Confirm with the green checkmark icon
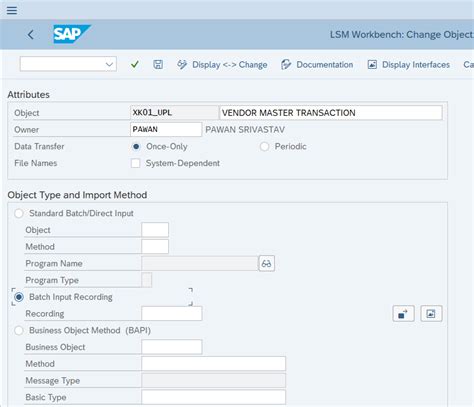The height and width of the screenshot is (407, 474). point(135,64)
